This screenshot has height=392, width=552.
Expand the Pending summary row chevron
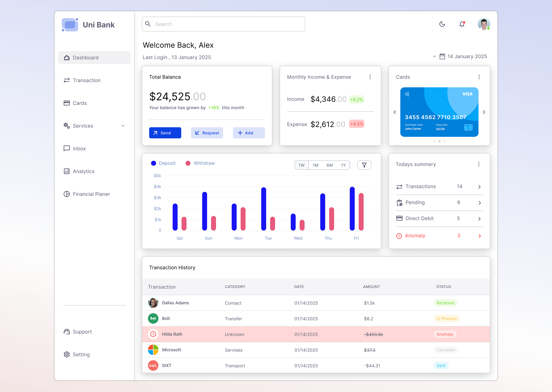[480, 203]
